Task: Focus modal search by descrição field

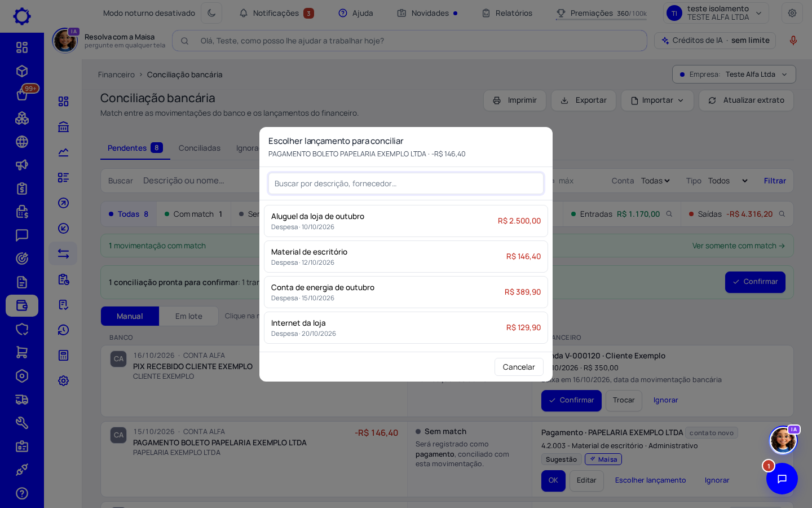Action: tap(406, 183)
